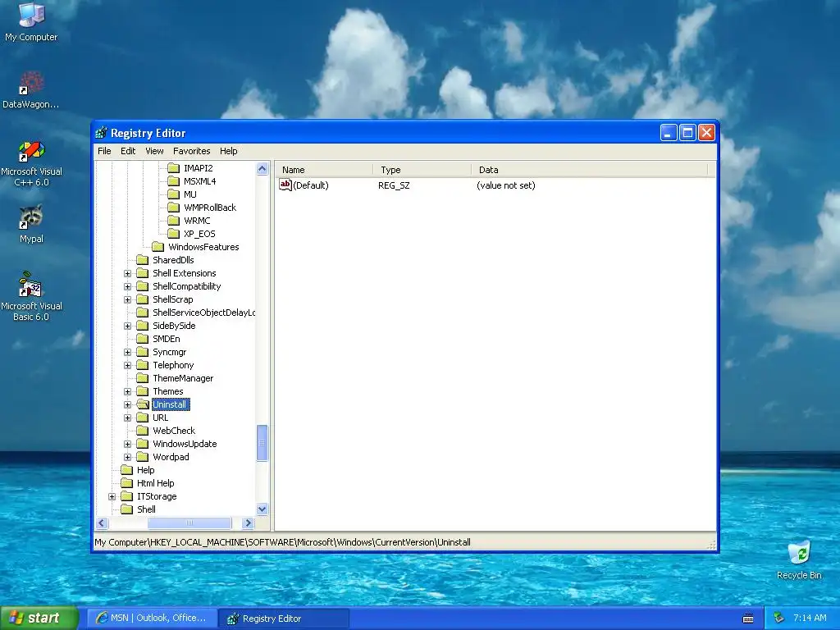
Task: Click the Html Help folder icon
Action: [126, 483]
